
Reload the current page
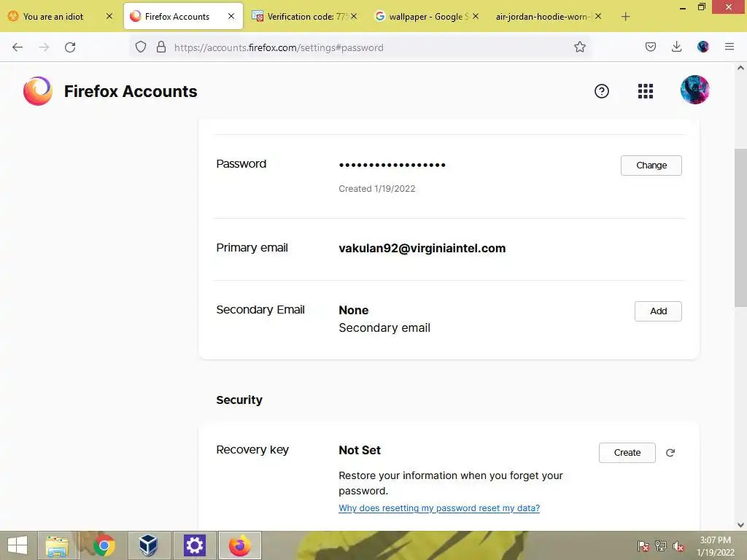[70, 47]
